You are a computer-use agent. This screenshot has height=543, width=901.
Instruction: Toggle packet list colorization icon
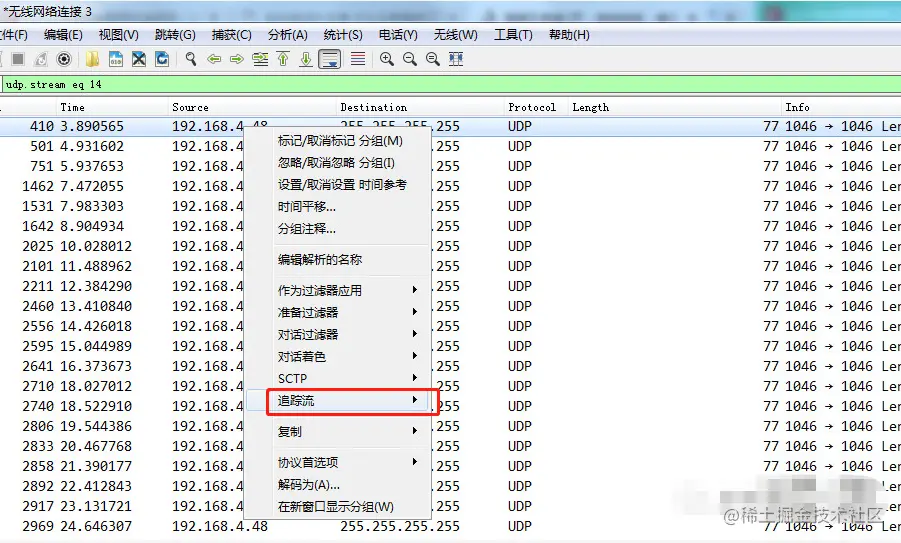pyautogui.click(x=357, y=59)
